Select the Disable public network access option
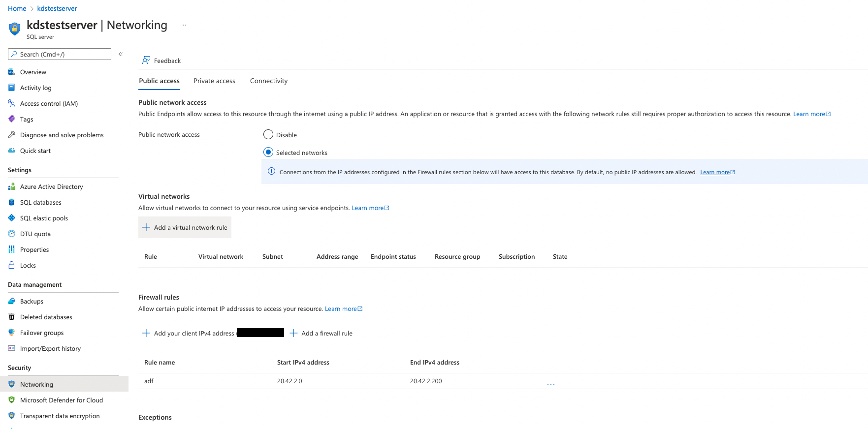This screenshot has height=429, width=868. tap(268, 134)
